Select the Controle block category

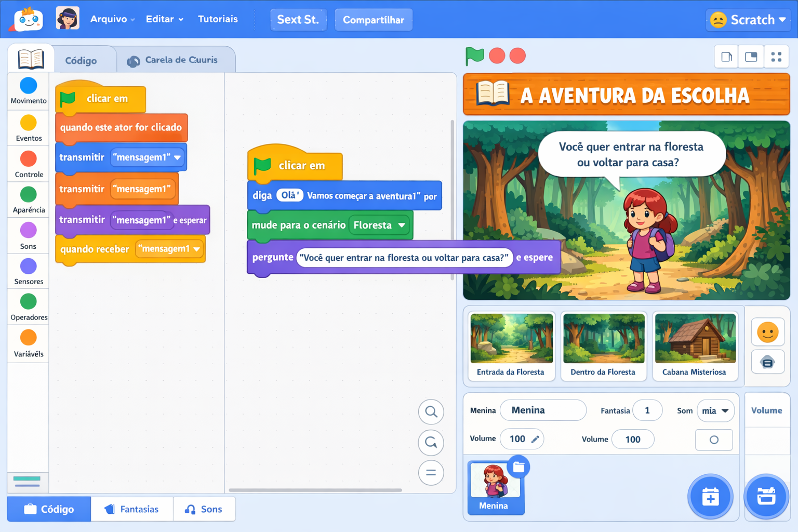click(x=28, y=164)
